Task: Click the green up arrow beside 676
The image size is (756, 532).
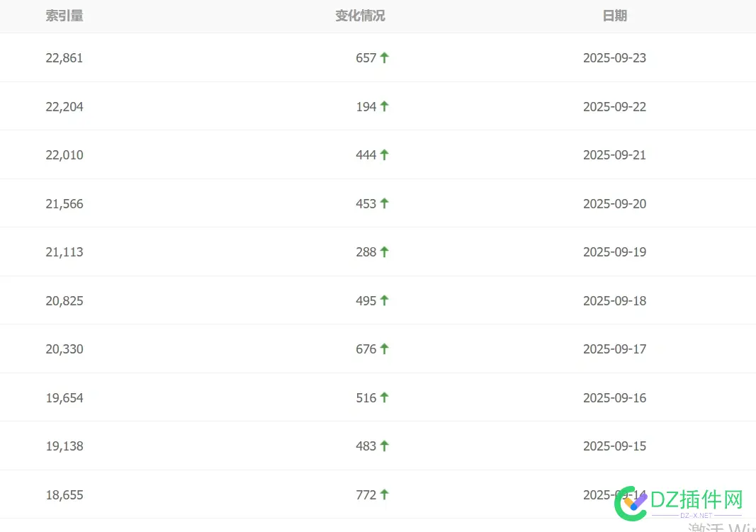Action: tap(384, 349)
